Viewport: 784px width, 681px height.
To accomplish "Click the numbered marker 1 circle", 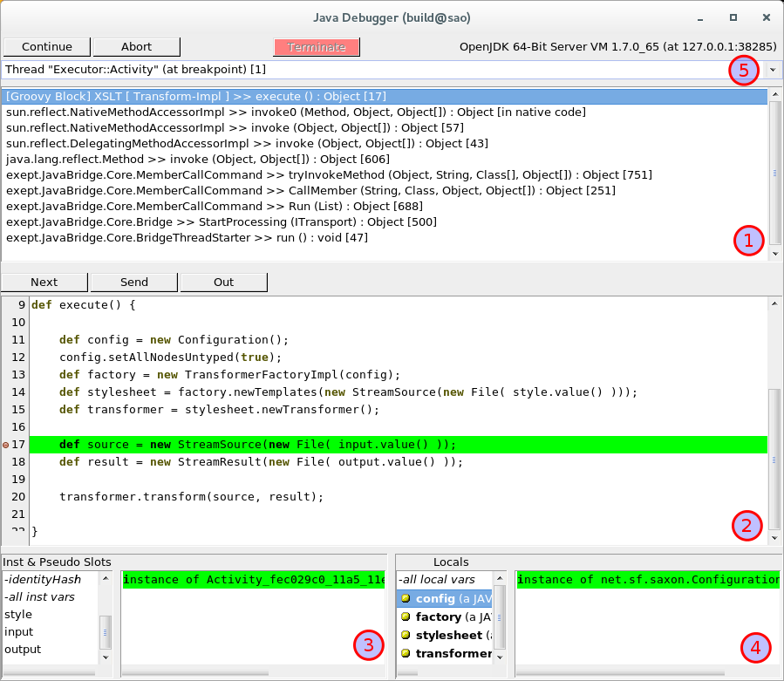I will 748,240.
